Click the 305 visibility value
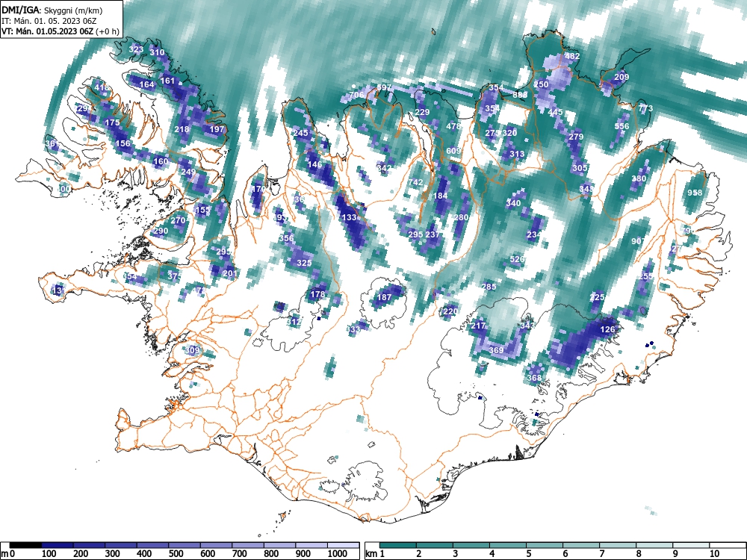 pos(580,168)
